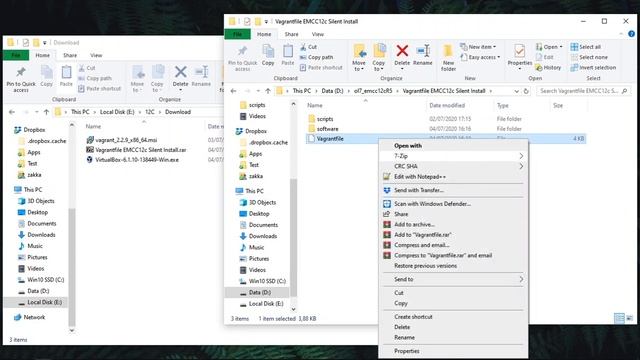Click Pin to Quick access in Download window
Viewport: 640px width, 360px height.
pos(21,79)
